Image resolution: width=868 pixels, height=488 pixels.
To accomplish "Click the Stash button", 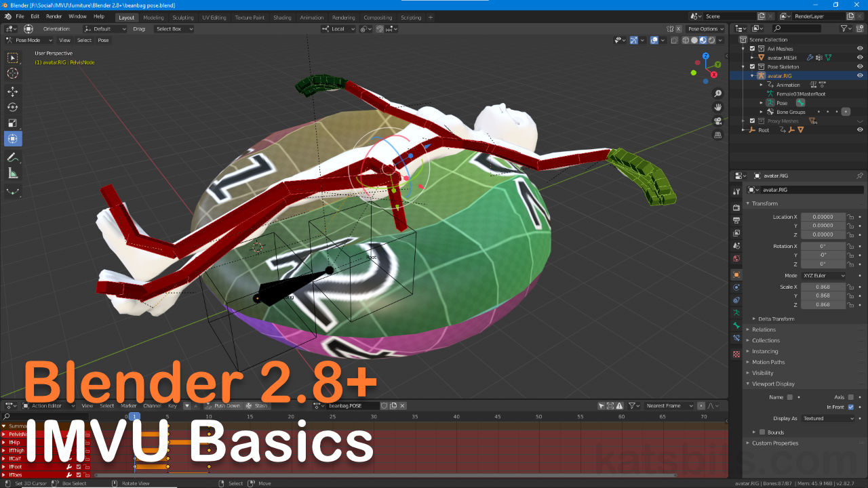I will (257, 405).
